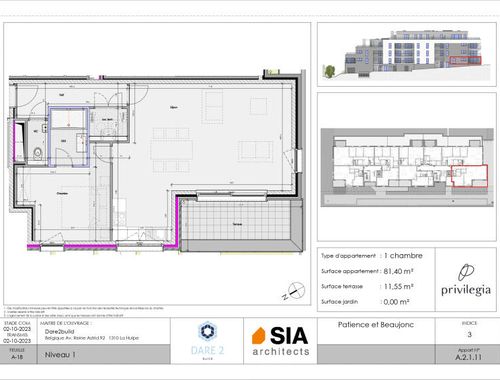The height and width of the screenshot is (380, 500).
Task: Click the floor location key plan
Action: tap(407, 167)
